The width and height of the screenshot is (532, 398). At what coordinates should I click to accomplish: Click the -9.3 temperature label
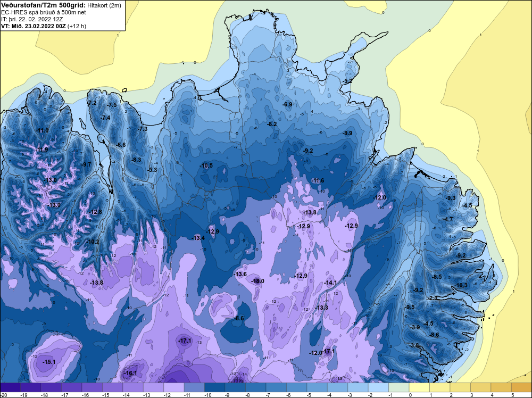(x=451, y=198)
